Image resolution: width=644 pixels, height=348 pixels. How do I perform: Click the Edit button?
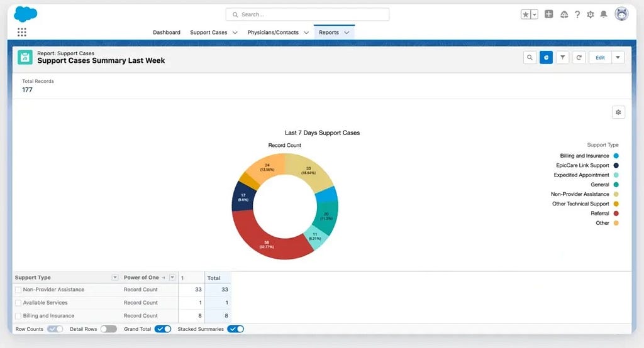coord(600,57)
